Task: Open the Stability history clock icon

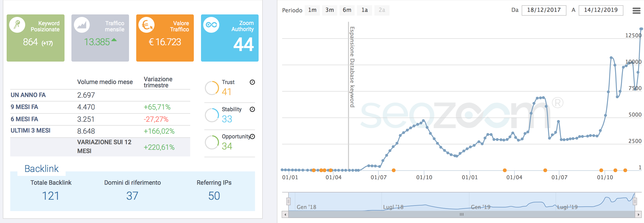Action: [252, 109]
